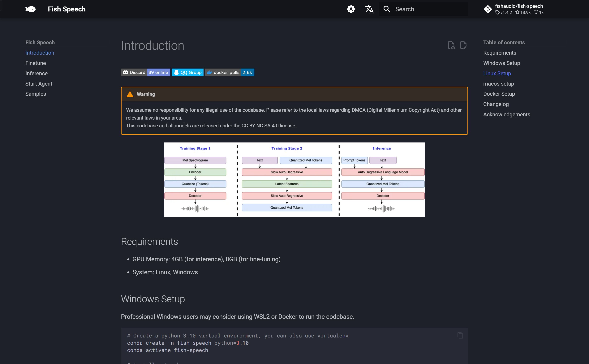Open the edit this page icon
This screenshot has height=364, width=589.
(463, 45)
